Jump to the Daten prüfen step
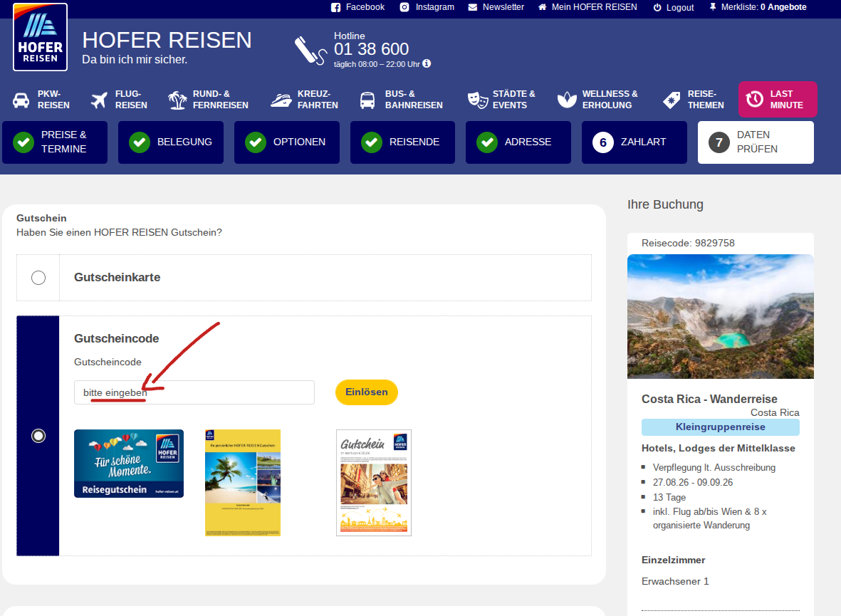 pyautogui.click(x=756, y=142)
